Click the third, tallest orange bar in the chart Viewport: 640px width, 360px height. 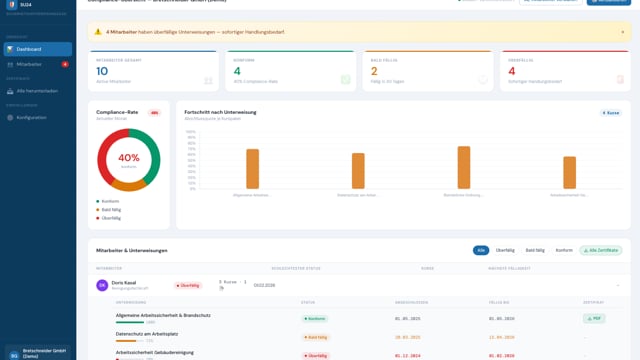tap(464, 167)
